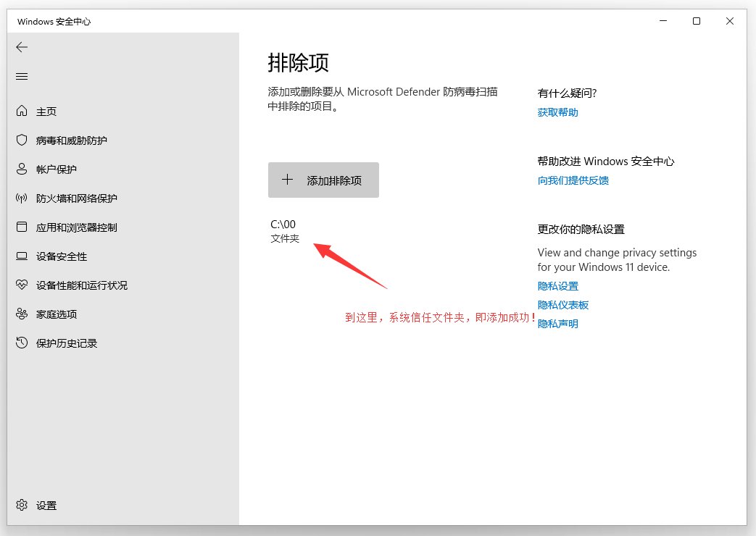Open the 获取帮助 link

coord(557,112)
